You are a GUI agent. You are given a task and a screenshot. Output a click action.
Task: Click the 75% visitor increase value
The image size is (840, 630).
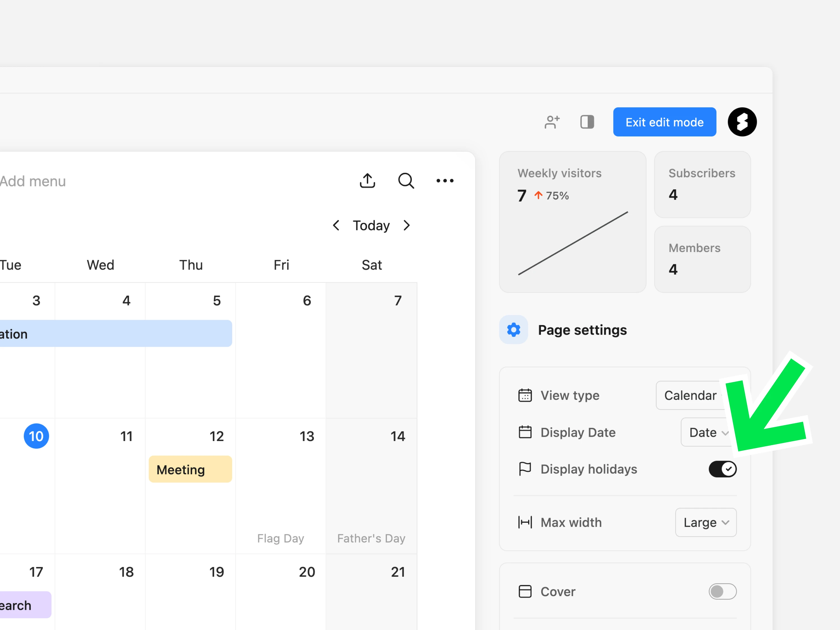coord(557,195)
